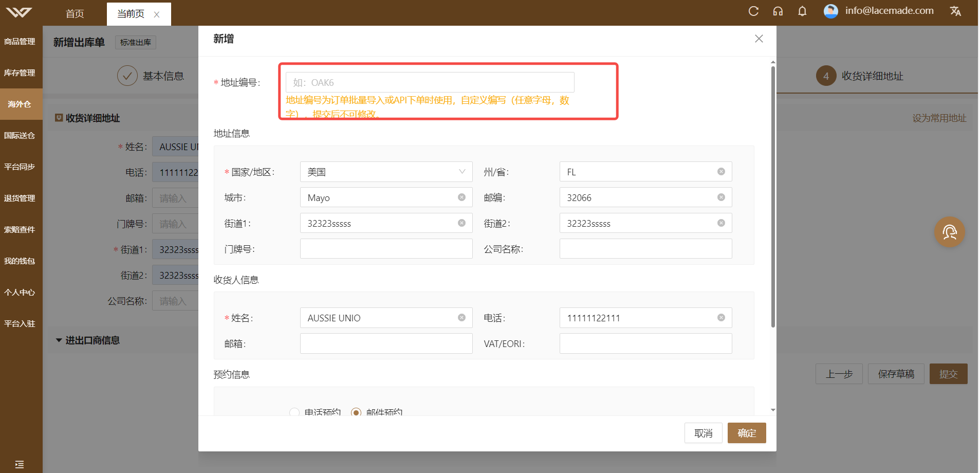The height and width of the screenshot is (473, 980).
Task: Click the 取消 button in dialog
Action: click(704, 433)
